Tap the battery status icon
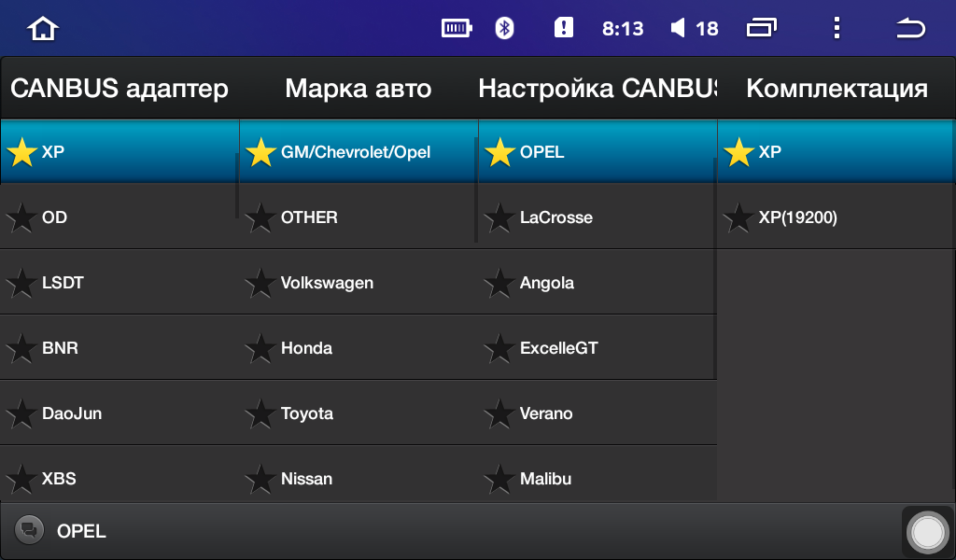956x560 pixels. coord(457,28)
